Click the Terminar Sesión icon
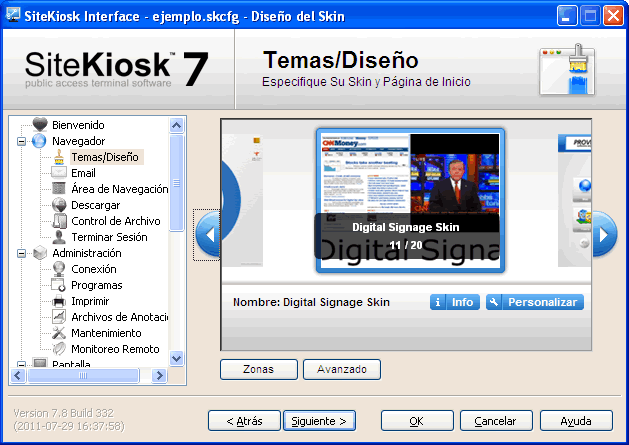 [x=59, y=237]
